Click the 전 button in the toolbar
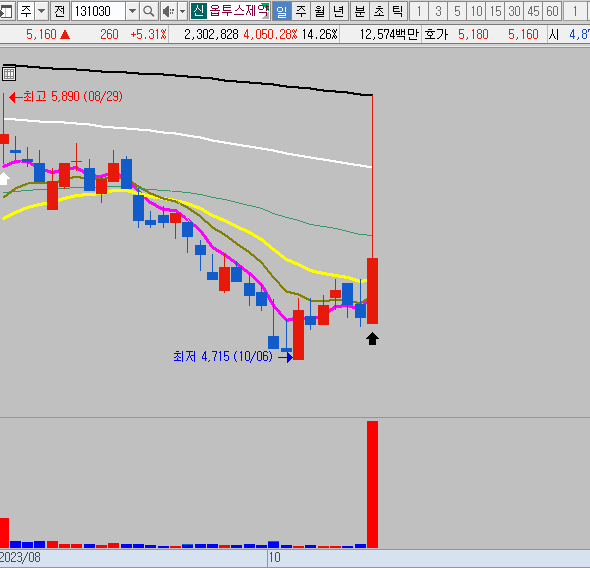Screen dimensions: 590x568 [59, 11]
